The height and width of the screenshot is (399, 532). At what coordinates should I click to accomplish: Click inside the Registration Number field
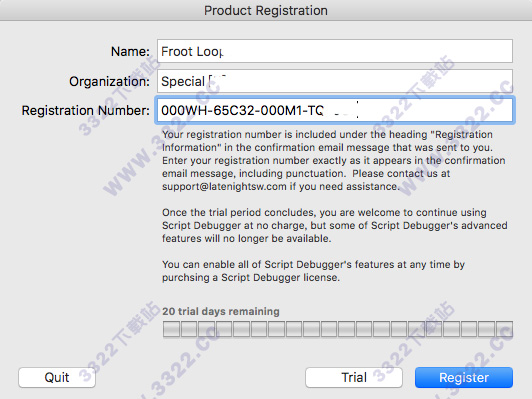point(335,110)
